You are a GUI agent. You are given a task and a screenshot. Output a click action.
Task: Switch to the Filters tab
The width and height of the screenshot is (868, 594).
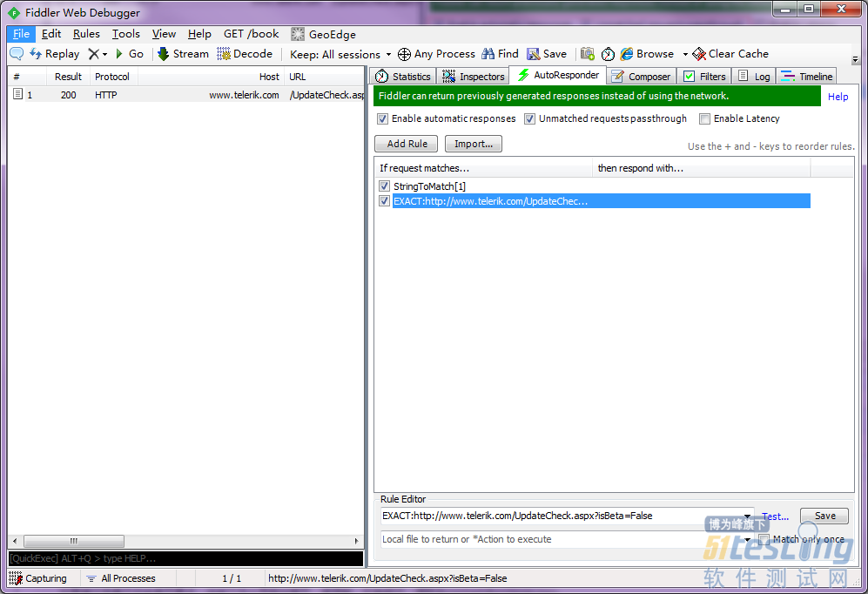click(704, 77)
